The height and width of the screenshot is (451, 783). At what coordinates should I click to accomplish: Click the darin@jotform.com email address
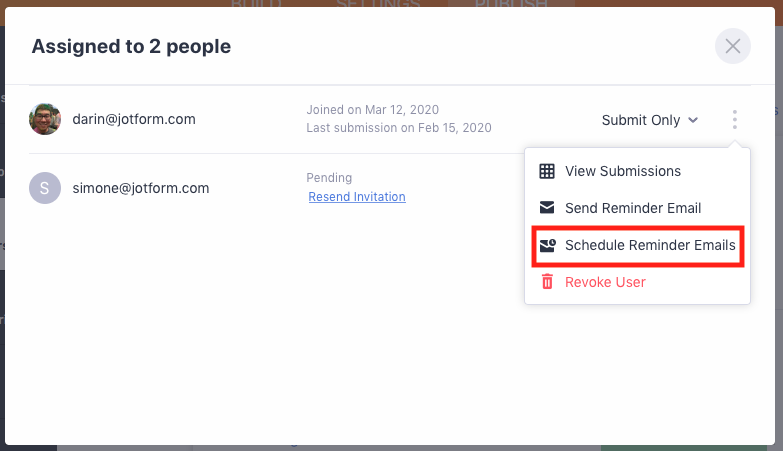(134, 119)
